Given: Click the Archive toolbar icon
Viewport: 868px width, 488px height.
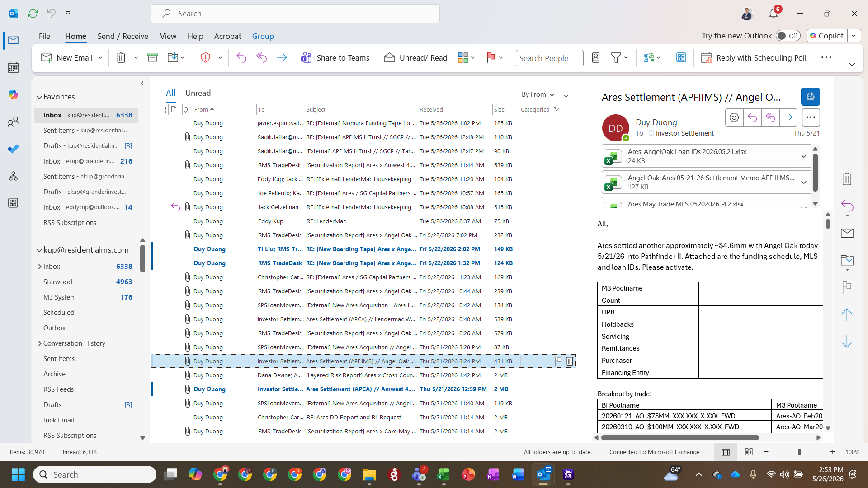Looking at the screenshot, I should click(152, 58).
